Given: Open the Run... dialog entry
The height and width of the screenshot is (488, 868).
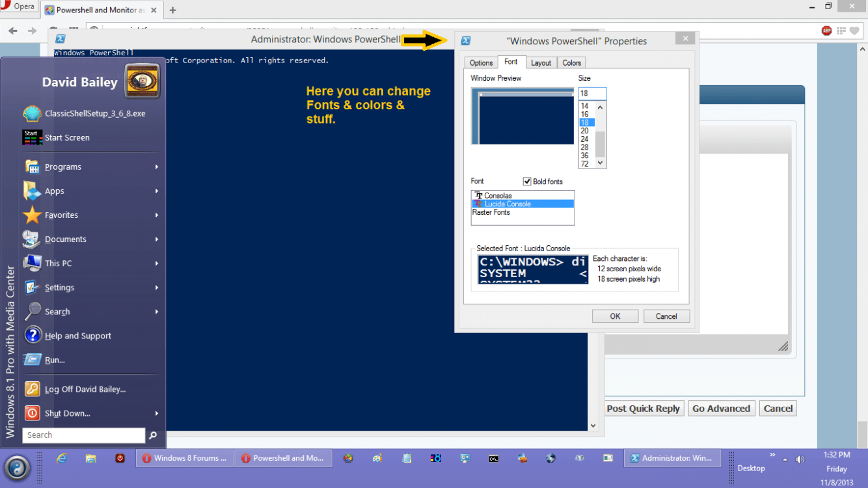Looking at the screenshot, I should [91, 360].
